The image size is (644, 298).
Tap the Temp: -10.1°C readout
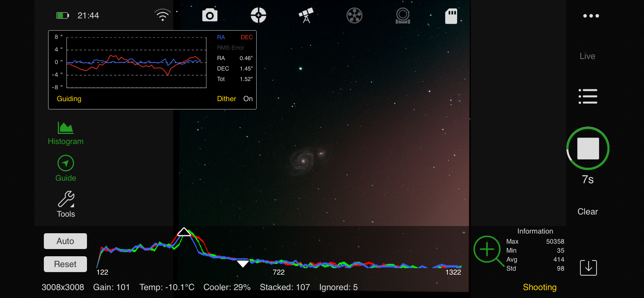pyautogui.click(x=167, y=287)
